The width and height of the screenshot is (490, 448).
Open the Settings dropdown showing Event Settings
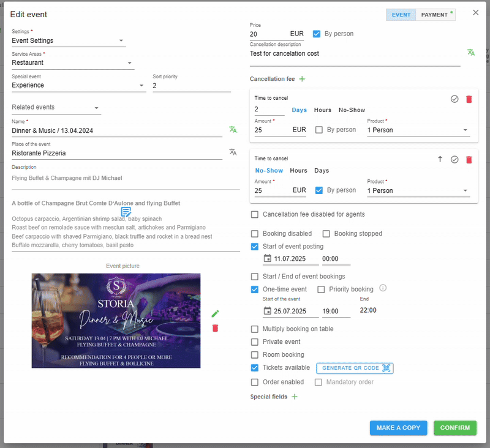pyautogui.click(x=69, y=40)
